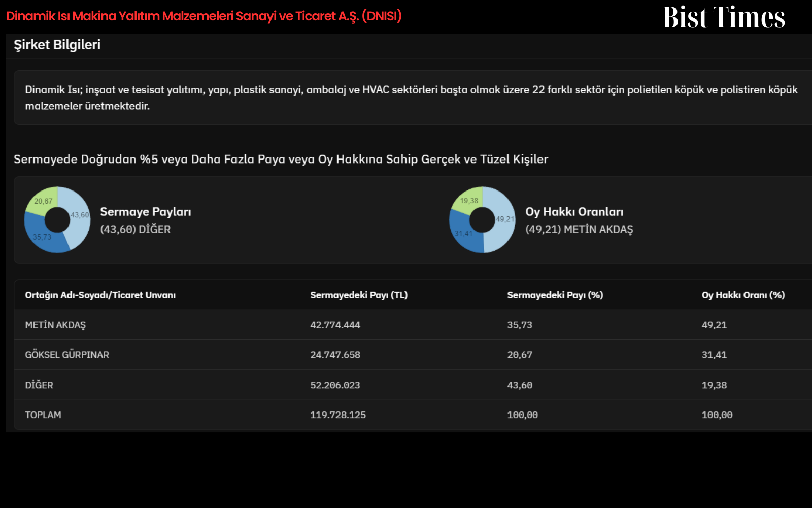The width and height of the screenshot is (812, 508).
Task: Click the Sermayedeki Payı (%) column header
Action: point(555,295)
